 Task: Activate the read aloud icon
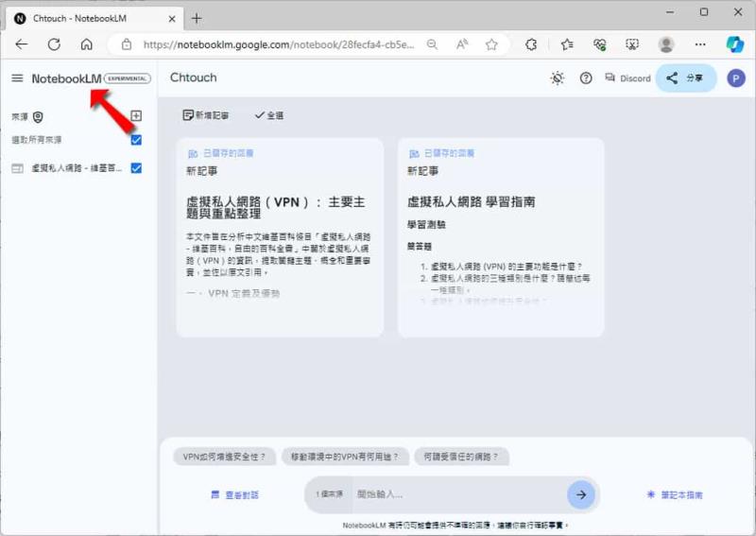pyautogui.click(x=462, y=44)
